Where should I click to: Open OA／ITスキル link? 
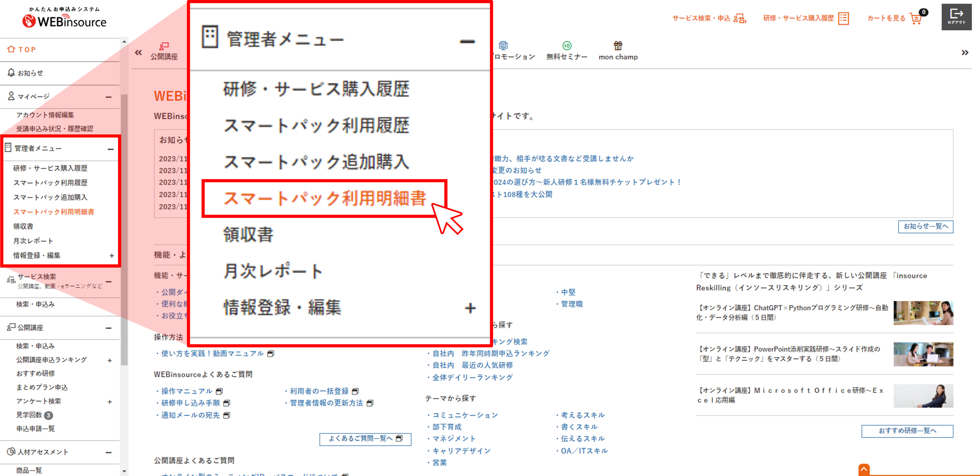(584, 451)
